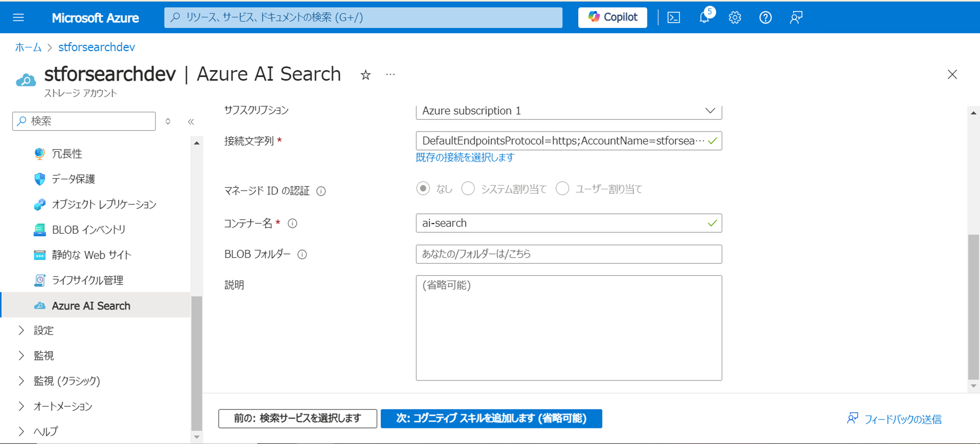Click the オブジェクト レプリケーション icon
This screenshot has height=444, width=980.
click(x=40, y=204)
